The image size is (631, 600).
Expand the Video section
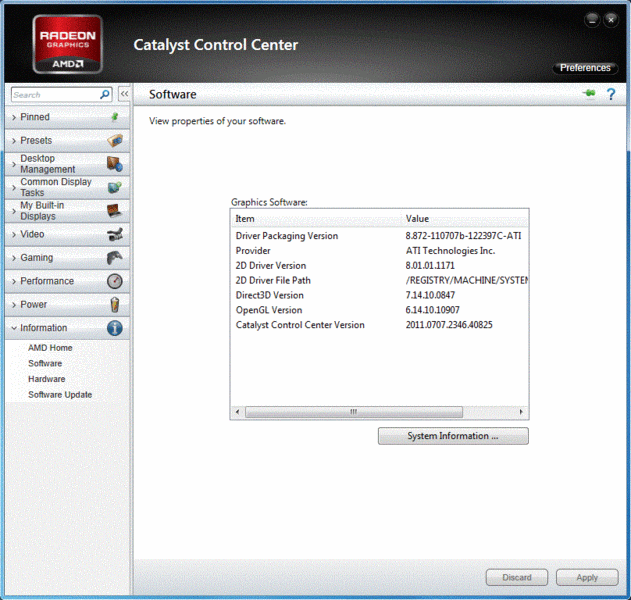[x=68, y=234]
